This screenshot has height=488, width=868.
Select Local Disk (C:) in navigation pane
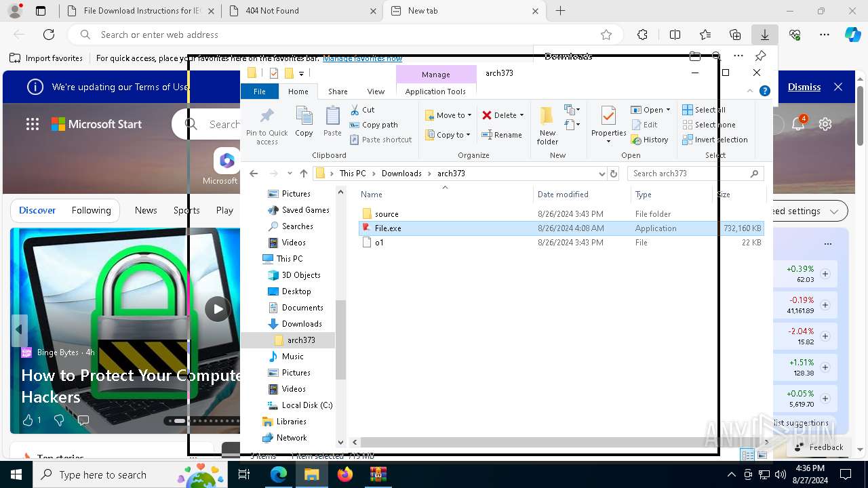300,405
